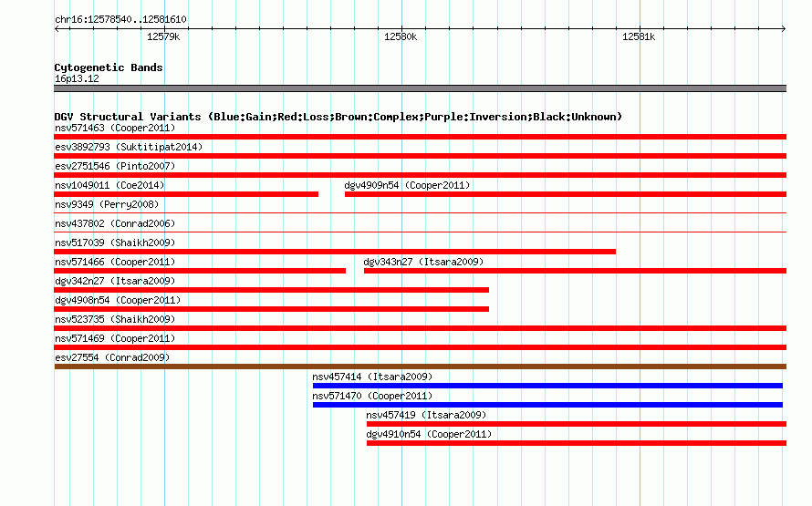Screen dimensions: 812x506
Task: Select the blue gain bar under nsv457414
Action: 548,386
